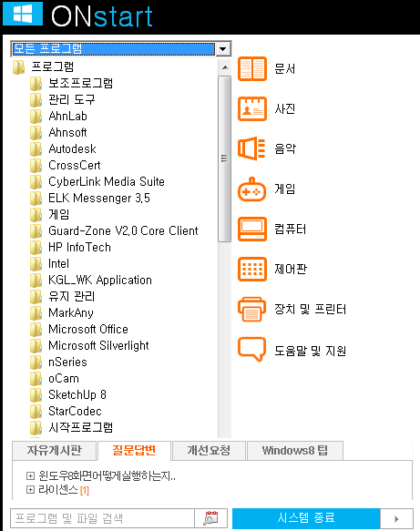
Task: Open the arrow next to 시스템 종료
Action: pos(396,518)
